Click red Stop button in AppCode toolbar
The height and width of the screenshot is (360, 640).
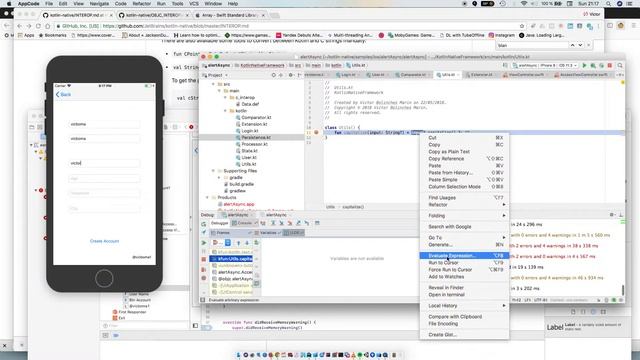610,65
